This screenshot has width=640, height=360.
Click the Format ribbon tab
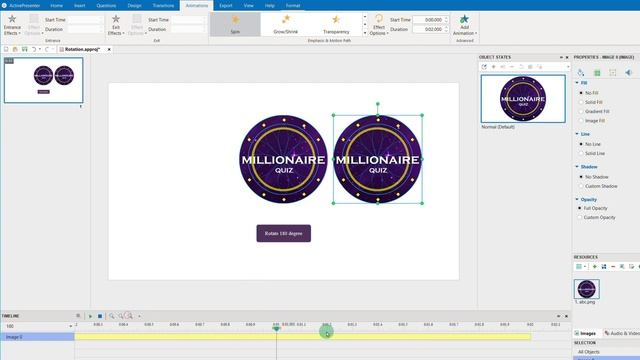point(293,6)
